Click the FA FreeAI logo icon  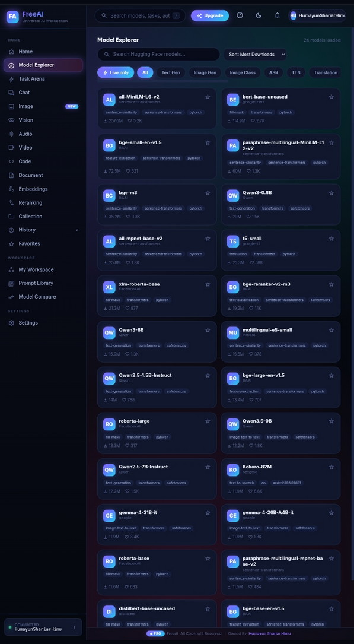(12, 17)
